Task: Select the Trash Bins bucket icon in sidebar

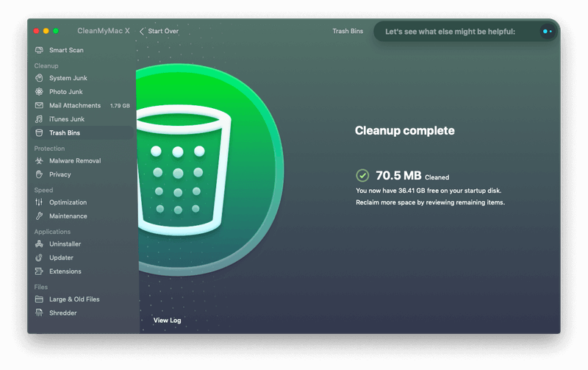Action: click(x=39, y=133)
